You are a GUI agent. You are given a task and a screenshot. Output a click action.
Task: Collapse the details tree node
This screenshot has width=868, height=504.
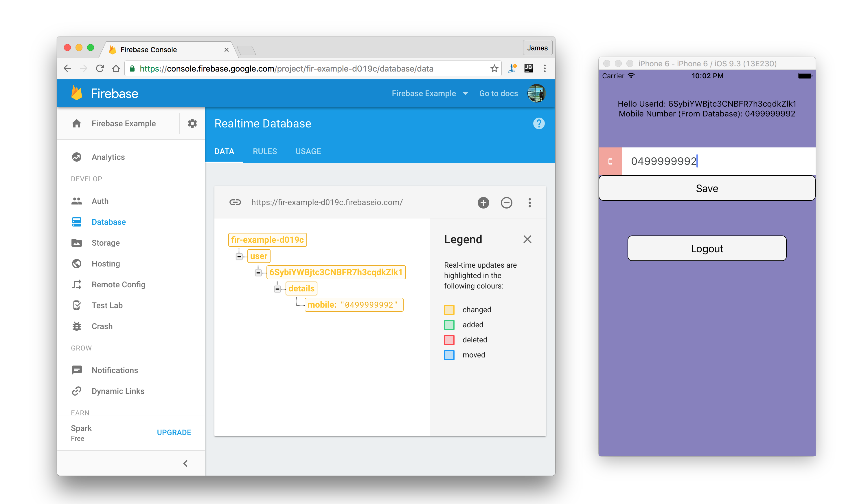coord(277,289)
